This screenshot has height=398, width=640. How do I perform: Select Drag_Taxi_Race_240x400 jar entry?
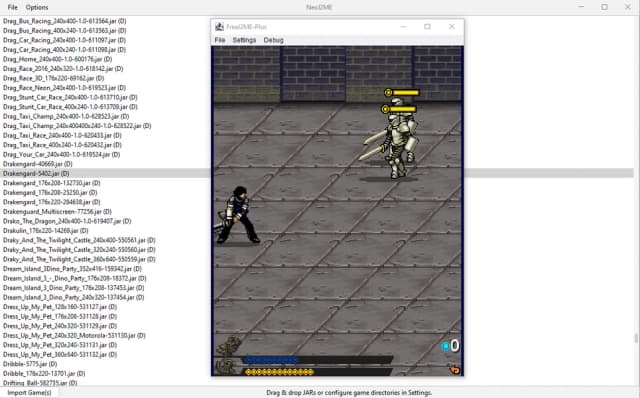[x=62, y=135]
